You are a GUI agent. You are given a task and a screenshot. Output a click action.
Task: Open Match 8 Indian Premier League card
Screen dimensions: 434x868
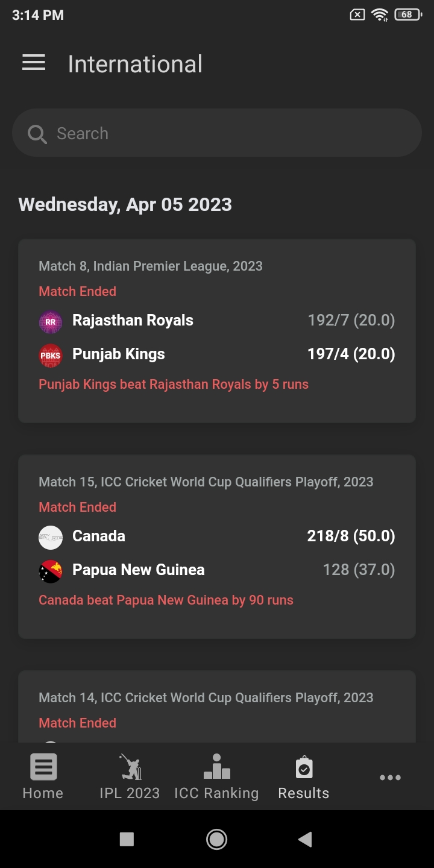[217, 266]
